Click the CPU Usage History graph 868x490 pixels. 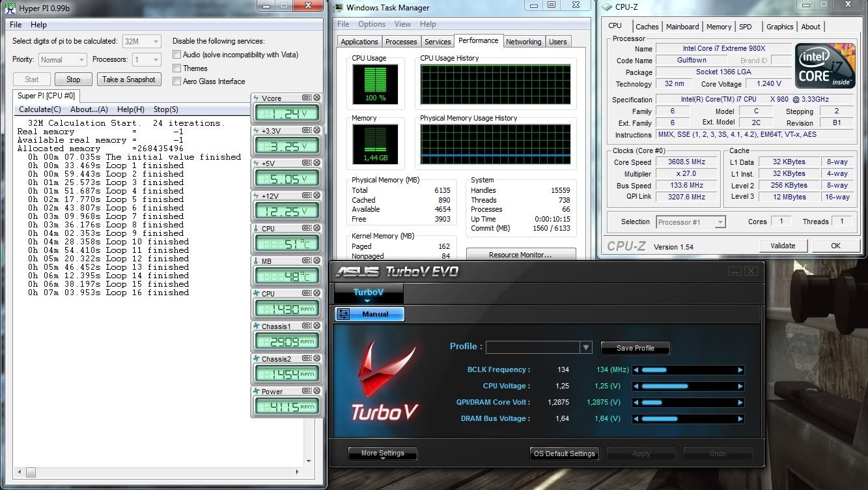coord(496,85)
